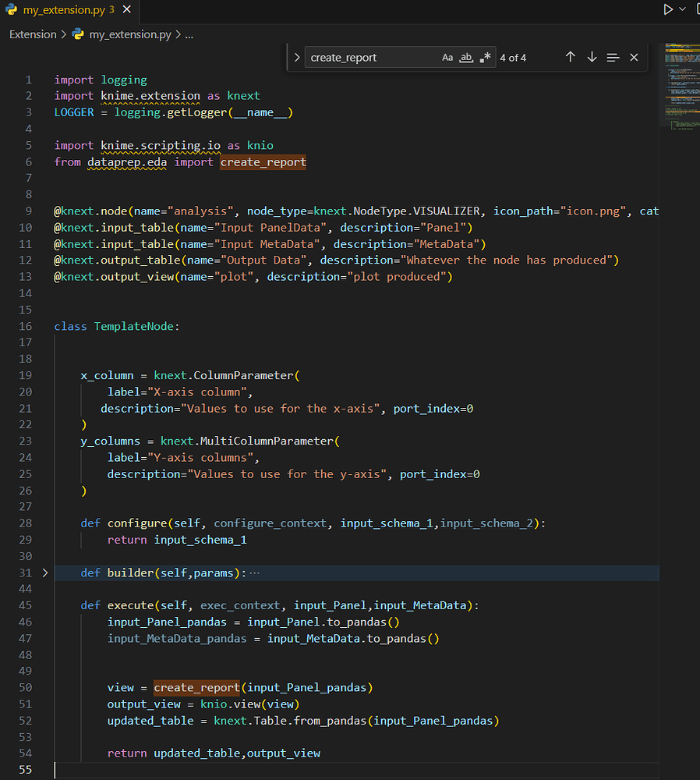The image size is (700, 780).
Task: Unfold the collapsed builder method on line 31
Action: (45, 572)
